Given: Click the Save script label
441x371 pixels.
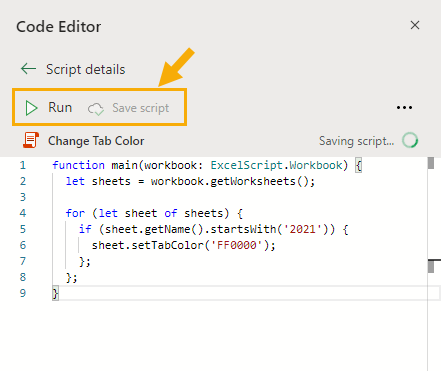Looking at the screenshot, I should 140,108.
